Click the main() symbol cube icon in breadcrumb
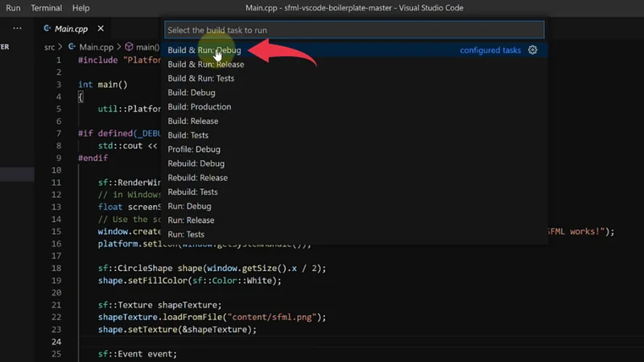 [129, 47]
